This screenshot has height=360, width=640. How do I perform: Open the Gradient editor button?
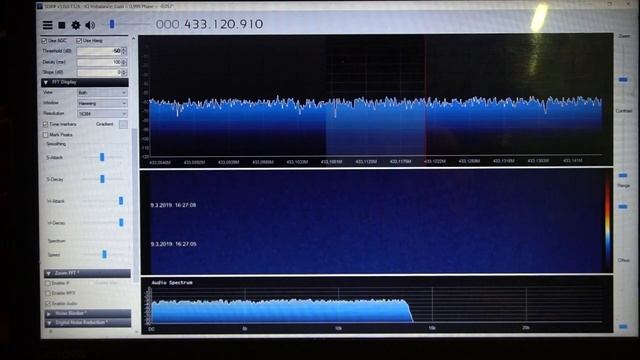123,124
